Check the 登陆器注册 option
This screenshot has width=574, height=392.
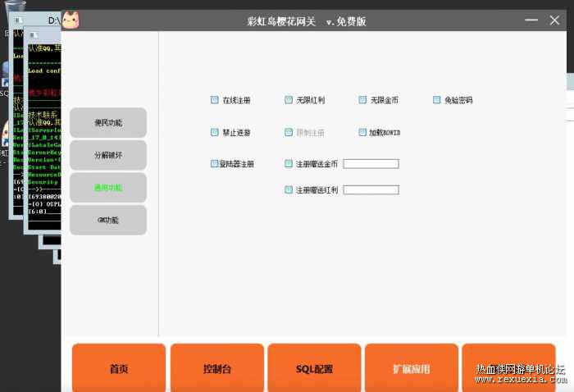coord(215,164)
